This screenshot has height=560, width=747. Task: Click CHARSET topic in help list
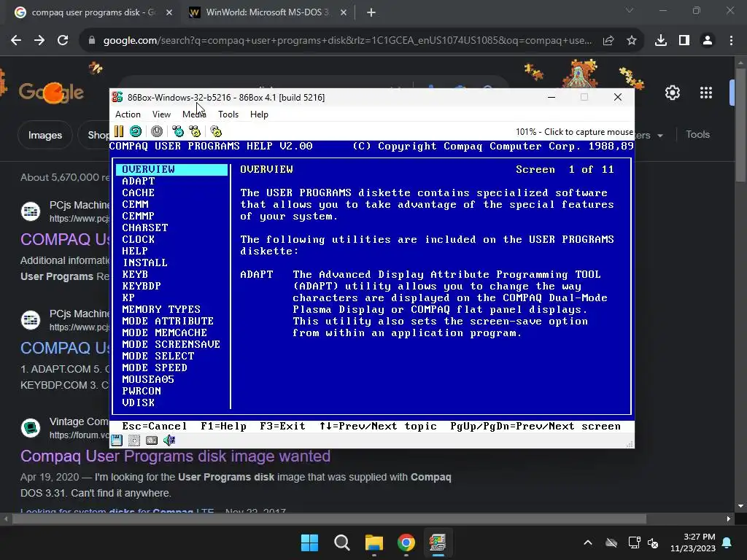tap(145, 227)
